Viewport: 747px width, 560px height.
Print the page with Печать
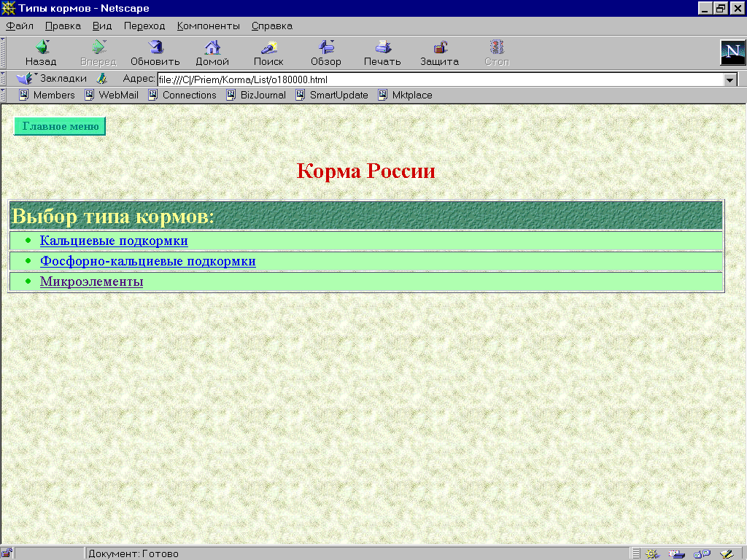pyautogui.click(x=382, y=48)
